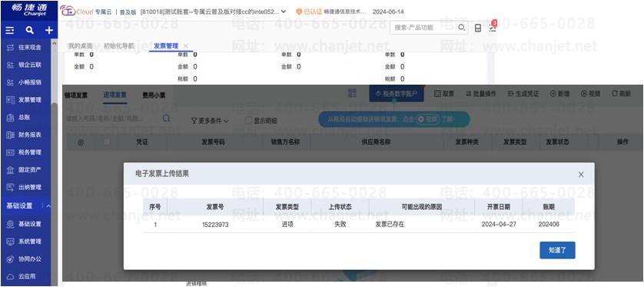Image resolution: width=644 pixels, height=287 pixels.
Task: Click the table column settings gear icon
Action: pos(81,142)
